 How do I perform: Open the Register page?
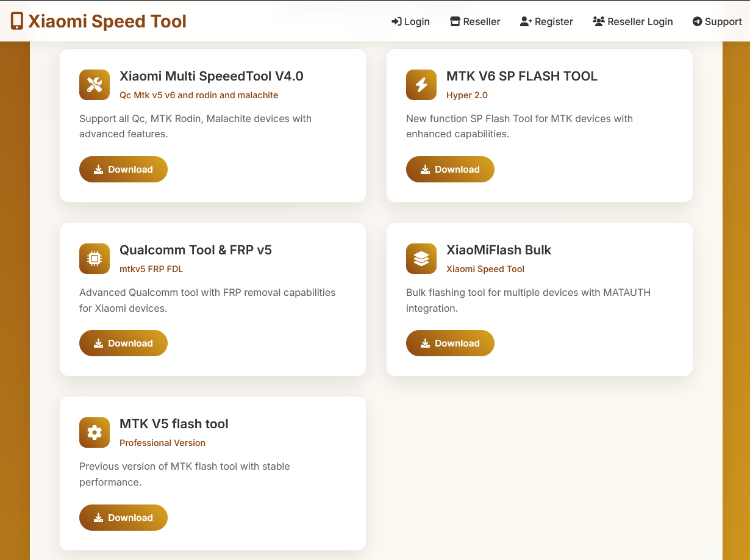coord(546,21)
